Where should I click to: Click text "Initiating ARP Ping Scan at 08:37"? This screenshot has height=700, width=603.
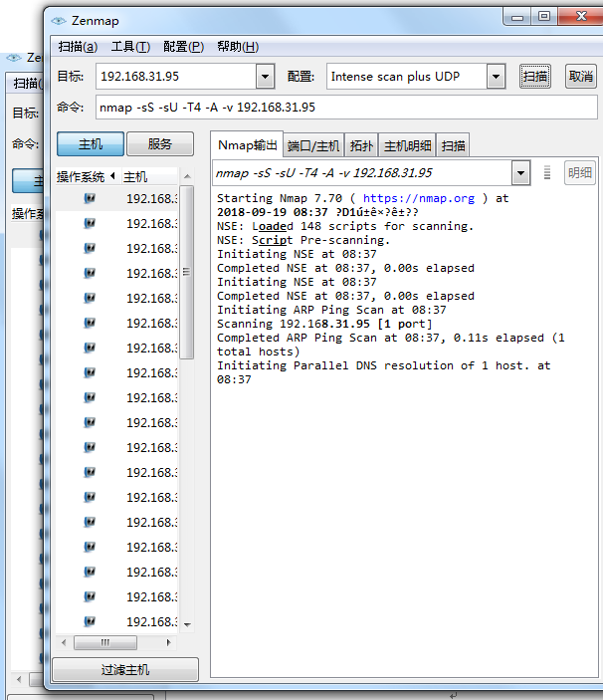coord(331,310)
